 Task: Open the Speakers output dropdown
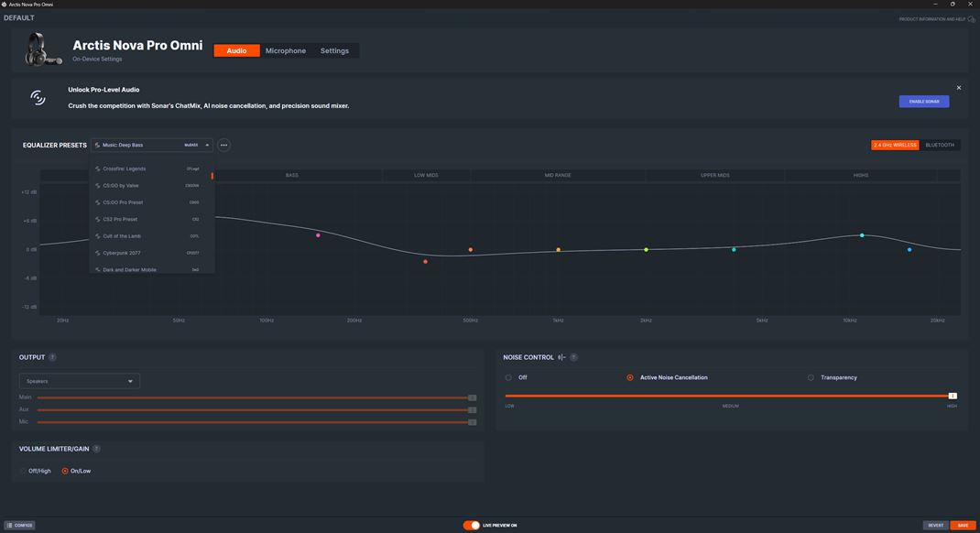[80, 381]
